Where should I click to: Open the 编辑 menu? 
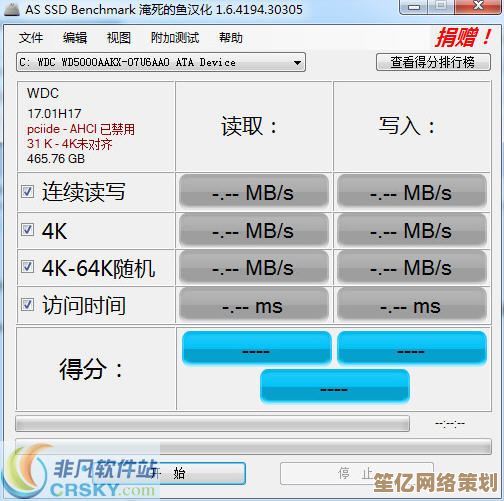pos(75,38)
